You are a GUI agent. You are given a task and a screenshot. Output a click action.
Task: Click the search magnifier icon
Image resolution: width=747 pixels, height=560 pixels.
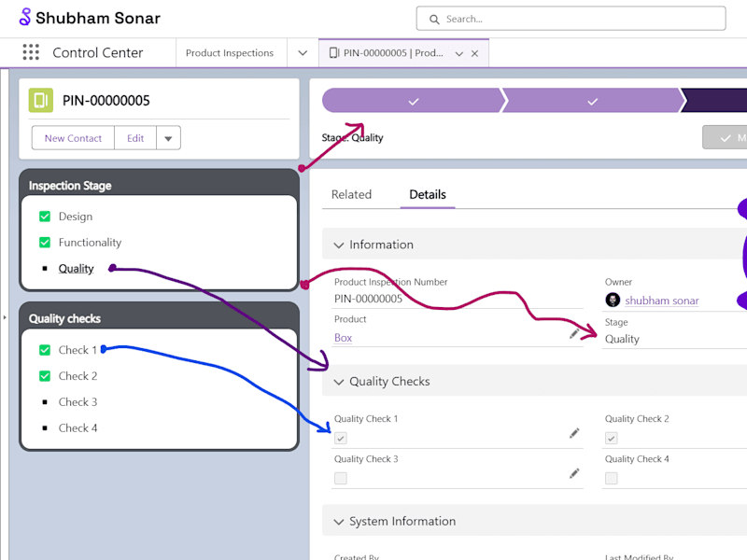pos(434,20)
